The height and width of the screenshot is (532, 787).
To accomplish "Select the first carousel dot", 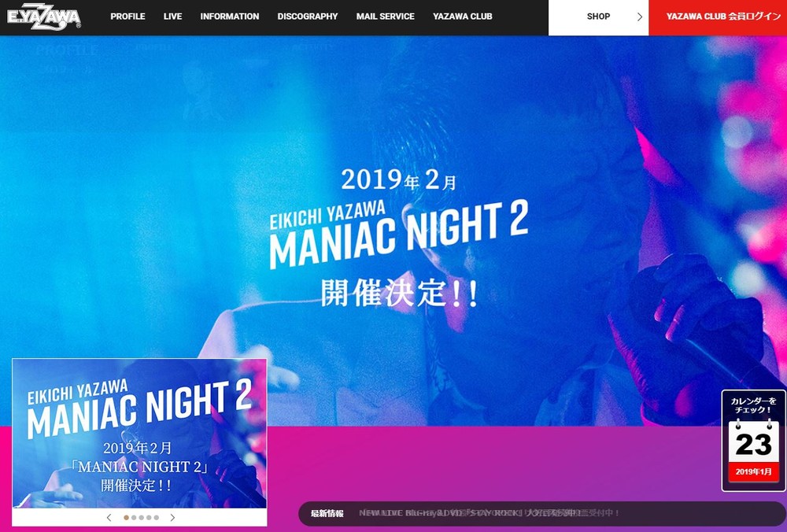I will tap(126, 518).
